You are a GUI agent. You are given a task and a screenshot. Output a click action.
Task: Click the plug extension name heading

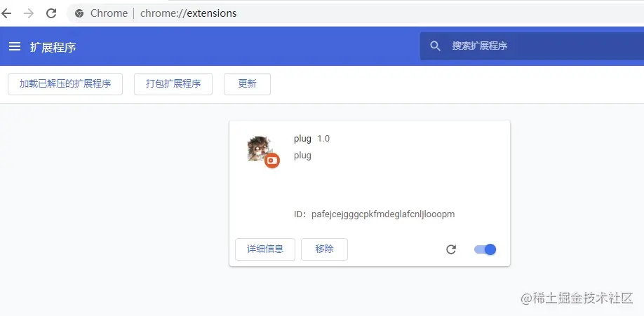(302, 139)
